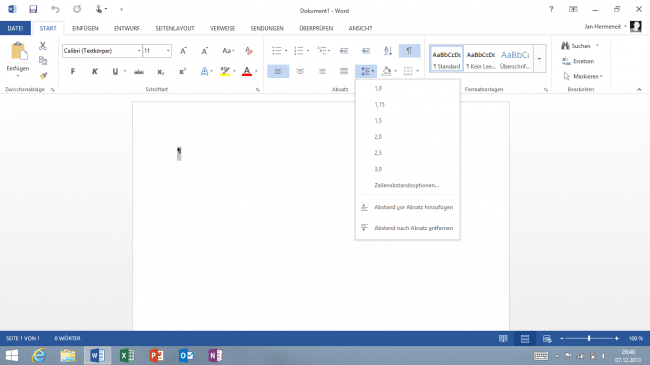Switch to read mode in status bar
The height and width of the screenshot is (365, 650).
[503, 338]
